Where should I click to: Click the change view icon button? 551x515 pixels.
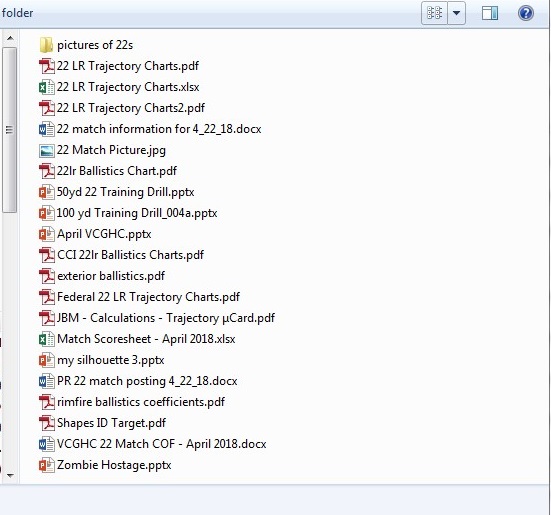click(x=434, y=13)
